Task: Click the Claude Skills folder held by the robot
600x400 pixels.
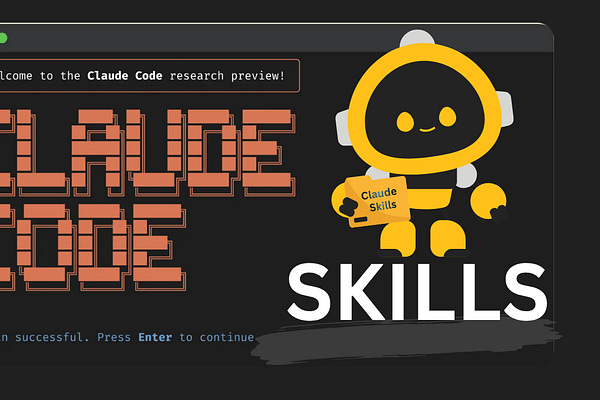Action: point(377,201)
